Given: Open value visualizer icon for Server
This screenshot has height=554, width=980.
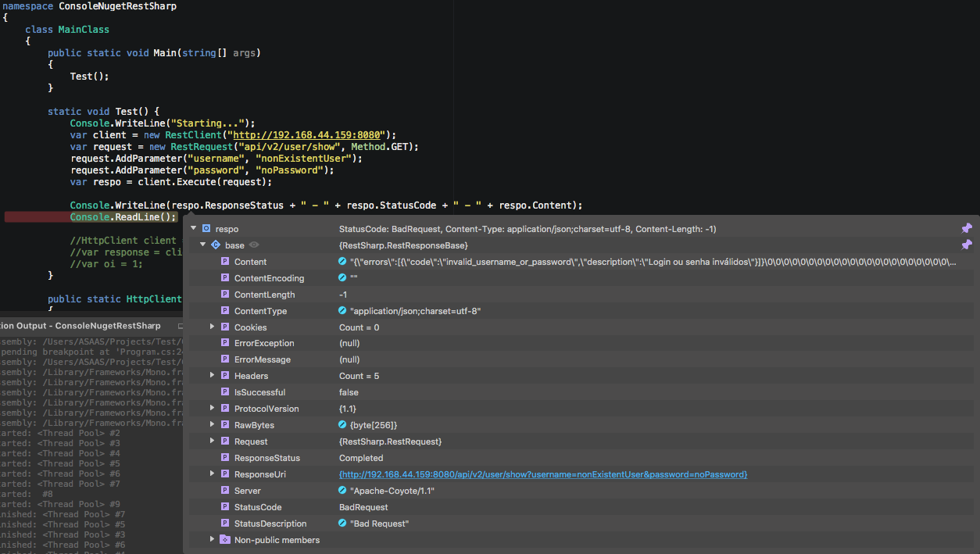Looking at the screenshot, I should click(342, 491).
